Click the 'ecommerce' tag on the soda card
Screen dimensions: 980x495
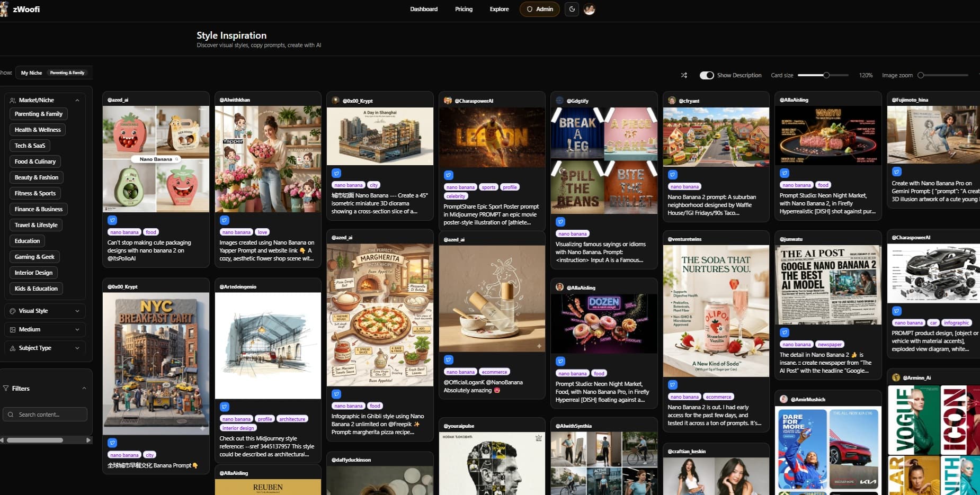[718, 397]
